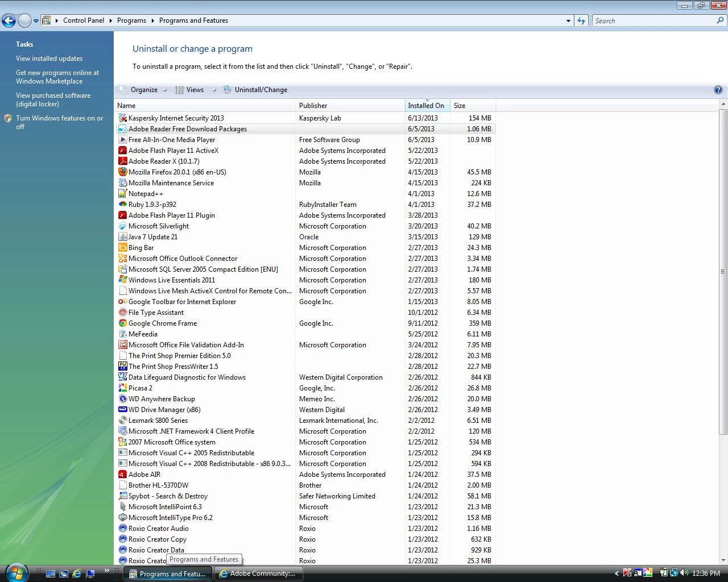Select Lexmark S800 Series entry
The image size is (728, 582).
point(305,421)
